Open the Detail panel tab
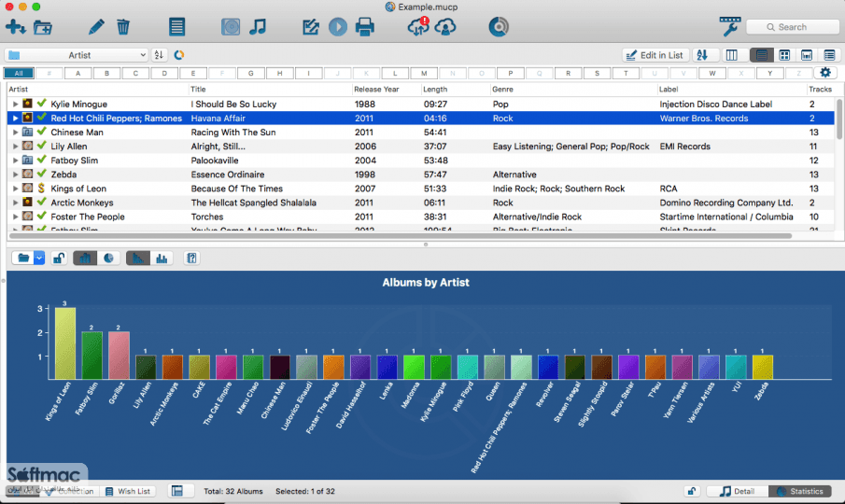Screen dimensions: 845x504 737,491
